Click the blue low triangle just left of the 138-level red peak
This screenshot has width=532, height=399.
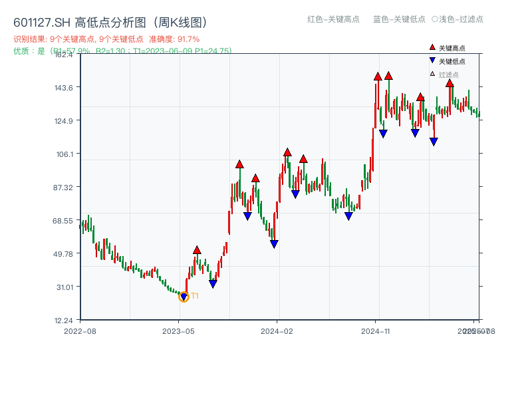(x=415, y=133)
